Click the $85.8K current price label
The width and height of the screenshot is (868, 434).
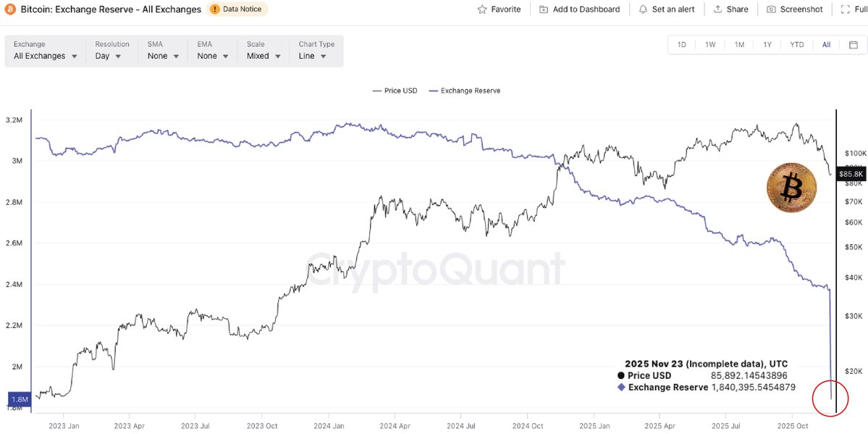click(x=849, y=174)
